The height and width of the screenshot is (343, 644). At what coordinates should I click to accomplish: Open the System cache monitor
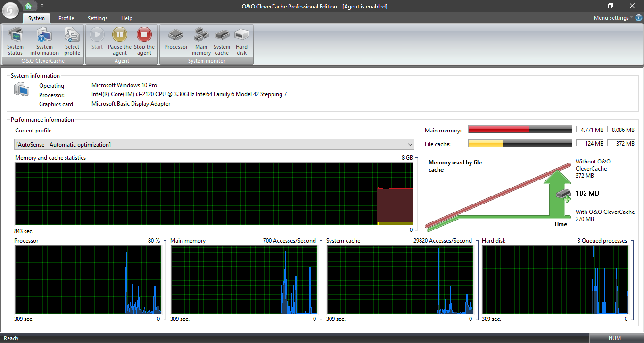pos(222,41)
